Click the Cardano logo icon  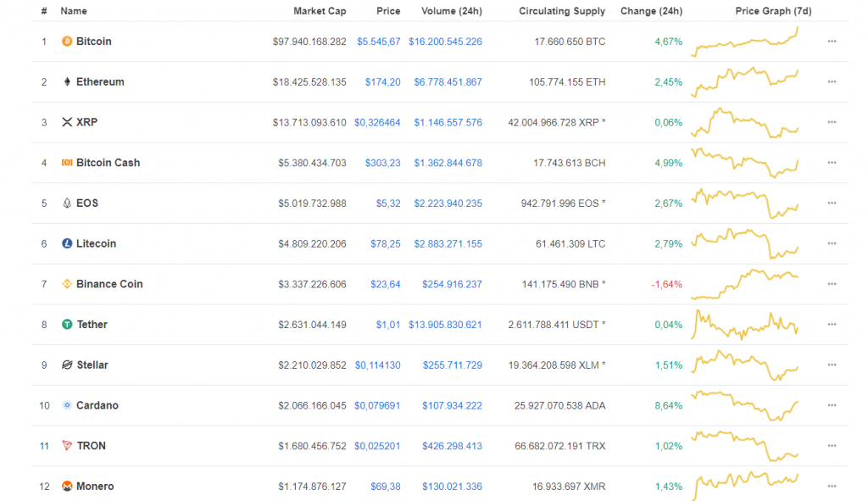coord(67,405)
